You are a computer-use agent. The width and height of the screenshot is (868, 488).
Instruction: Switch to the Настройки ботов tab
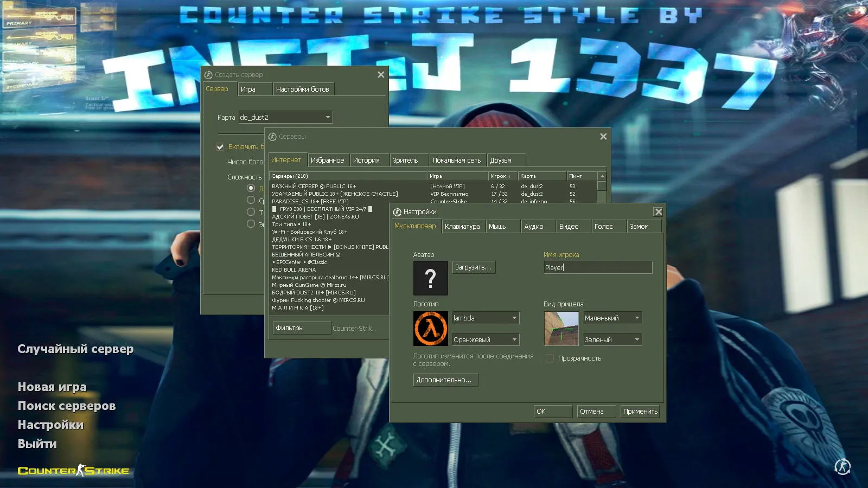(x=304, y=89)
